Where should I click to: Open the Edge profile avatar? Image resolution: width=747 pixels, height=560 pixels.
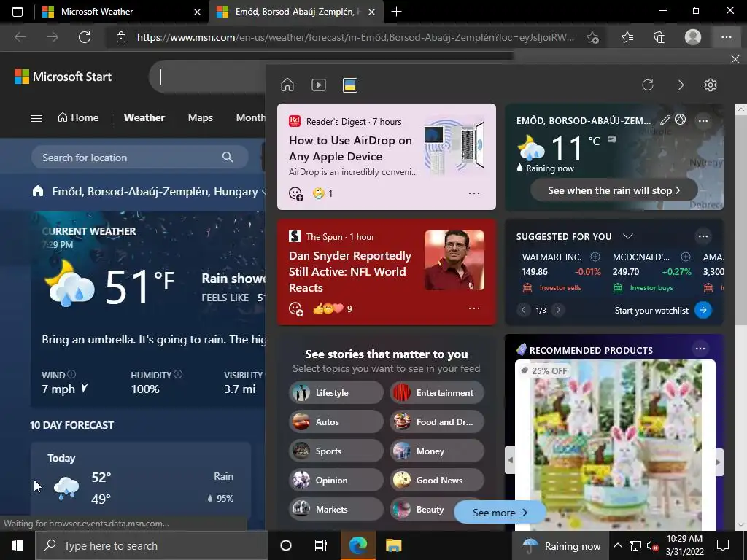tap(693, 36)
